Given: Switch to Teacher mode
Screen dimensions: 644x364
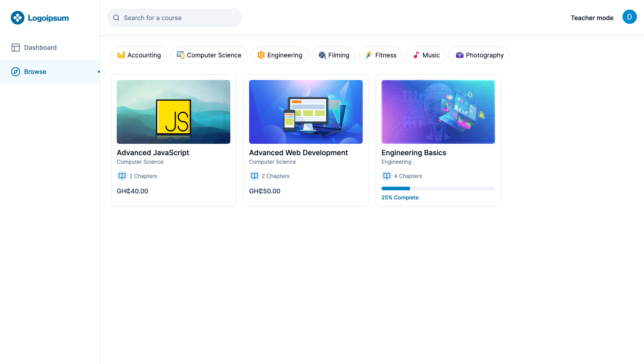Looking at the screenshot, I should pos(592,18).
